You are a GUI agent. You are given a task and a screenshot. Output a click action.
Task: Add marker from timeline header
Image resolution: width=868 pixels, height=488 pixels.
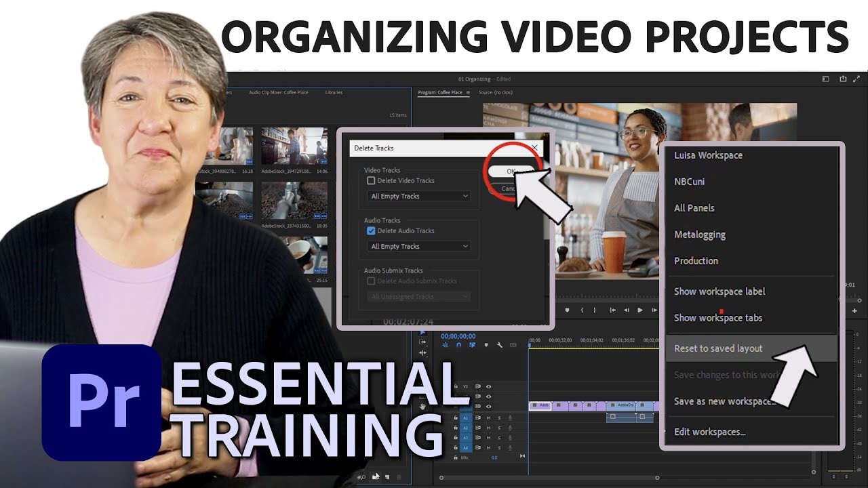(x=486, y=345)
